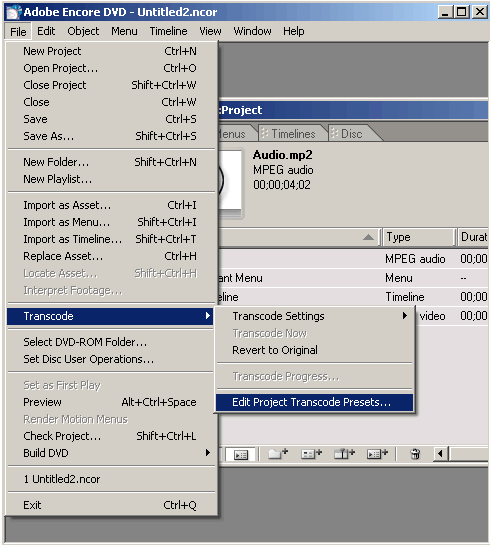Choose Open Project… from File menu
This screenshot has width=490, height=545.
click(x=111, y=68)
